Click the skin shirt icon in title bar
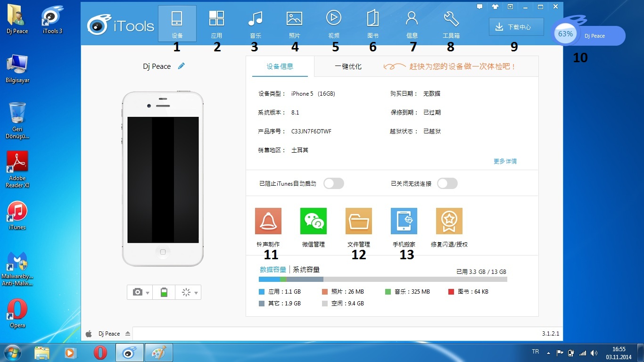 click(x=495, y=7)
